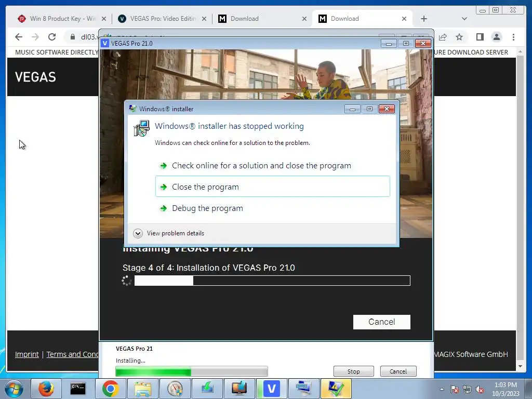Click the address bar lock icon

[x=72, y=37]
